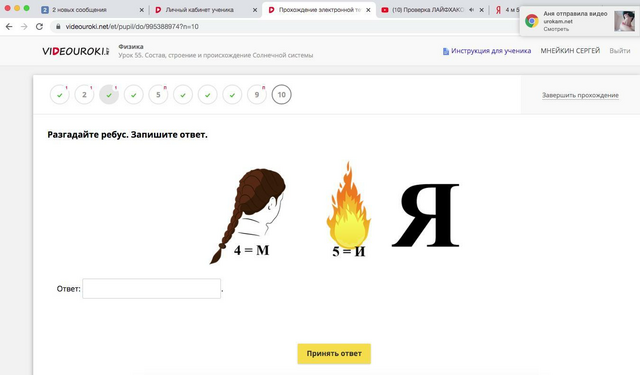Viewport: 640px width, 375px height.
Task: Go to question 2 circle
Action: [x=84, y=95]
